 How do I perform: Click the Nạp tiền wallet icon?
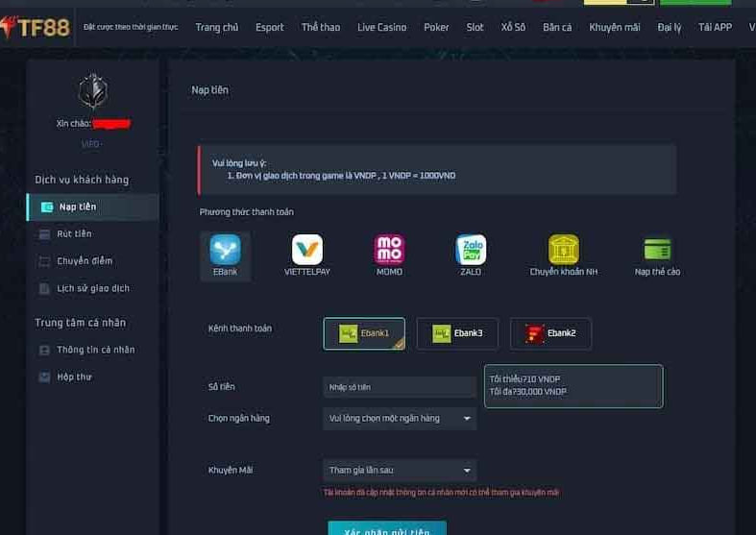(x=47, y=207)
